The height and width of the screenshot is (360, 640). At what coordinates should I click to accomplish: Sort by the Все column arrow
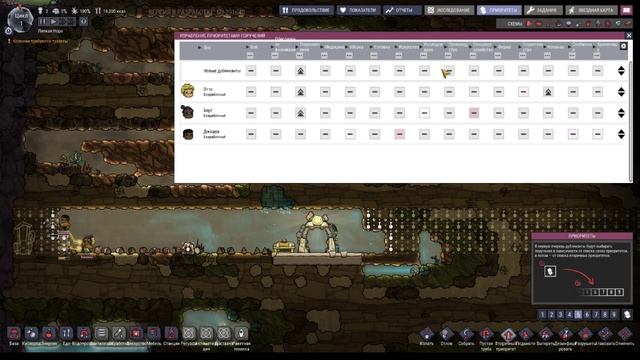(x=200, y=48)
